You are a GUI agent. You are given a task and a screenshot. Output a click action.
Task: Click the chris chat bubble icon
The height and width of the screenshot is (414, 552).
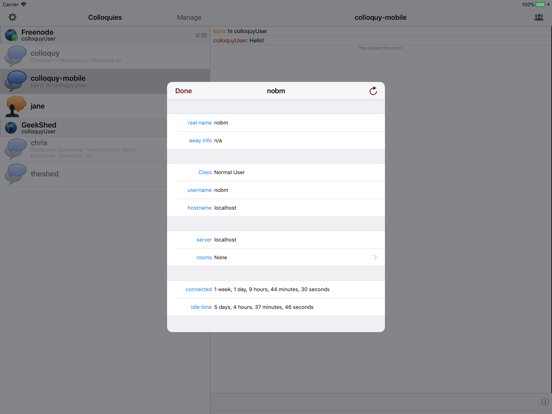pyautogui.click(x=15, y=149)
